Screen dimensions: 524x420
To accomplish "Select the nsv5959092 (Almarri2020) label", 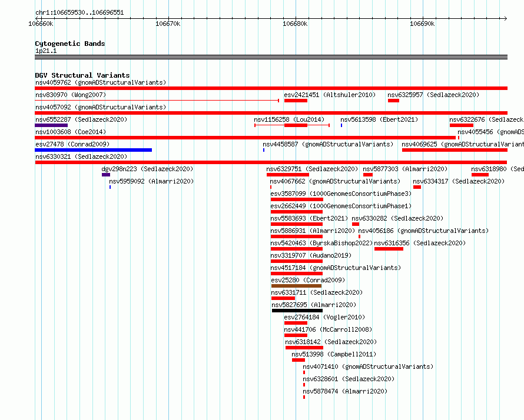I will point(151,181).
